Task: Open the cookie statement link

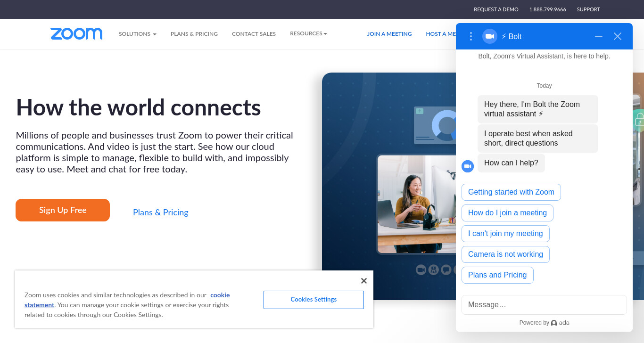Action: [127, 300]
